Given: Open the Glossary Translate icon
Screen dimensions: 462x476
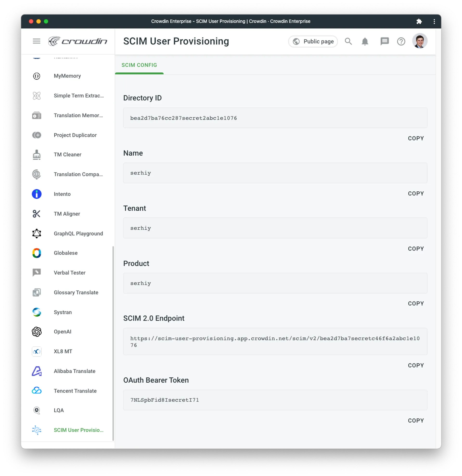Looking at the screenshot, I should (36, 292).
